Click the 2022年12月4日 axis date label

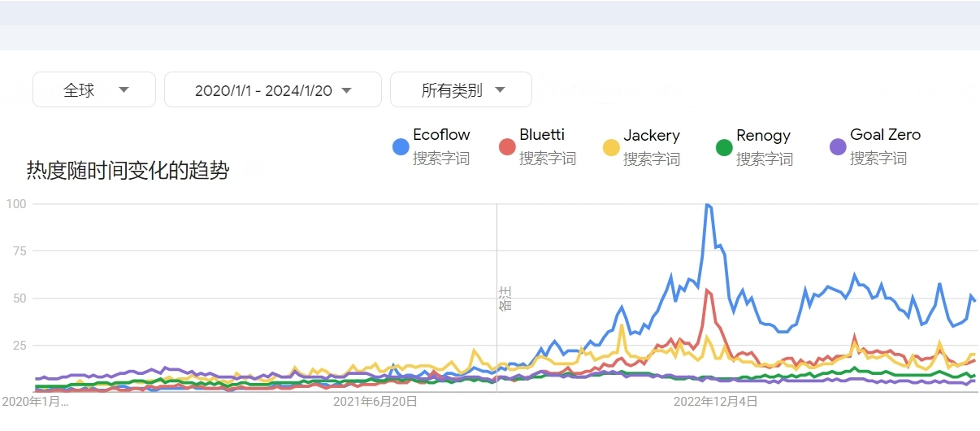pyautogui.click(x=715, y=401)
